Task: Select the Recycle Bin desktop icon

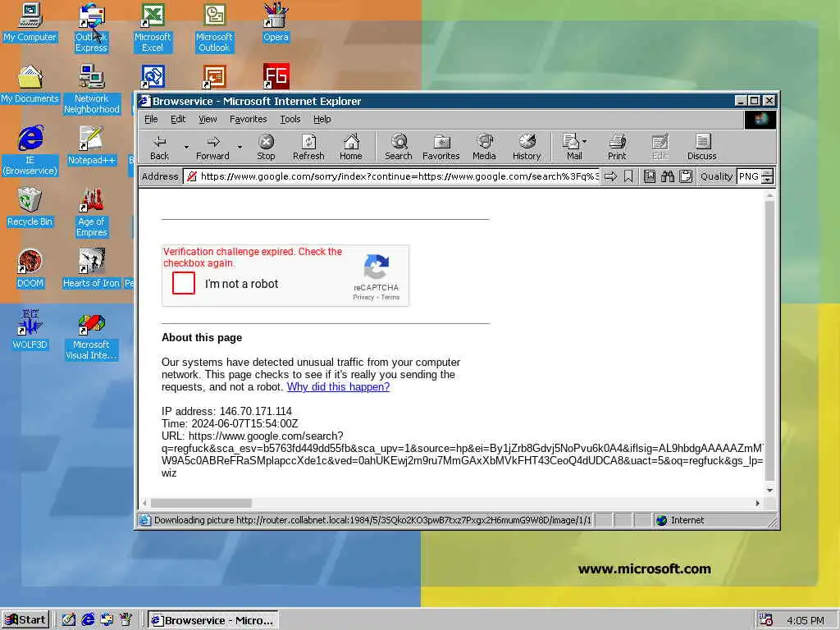Action: (30, 208)
